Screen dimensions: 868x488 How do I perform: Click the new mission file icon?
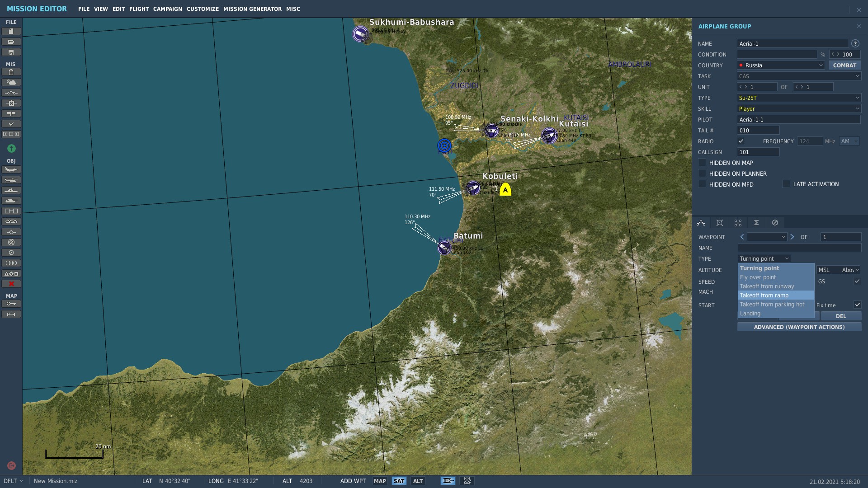(x=11, y=31)
